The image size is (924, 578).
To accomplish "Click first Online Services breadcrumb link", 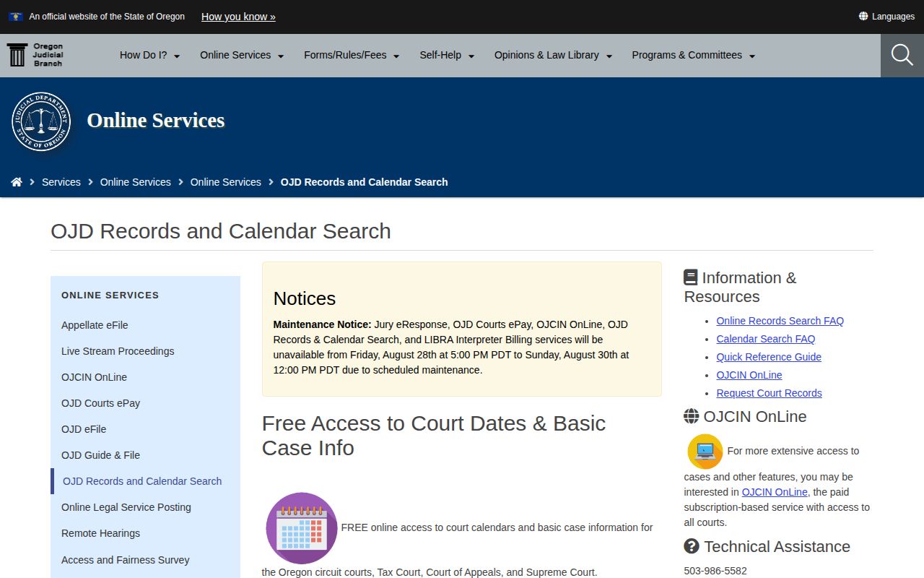I will 136,182.
